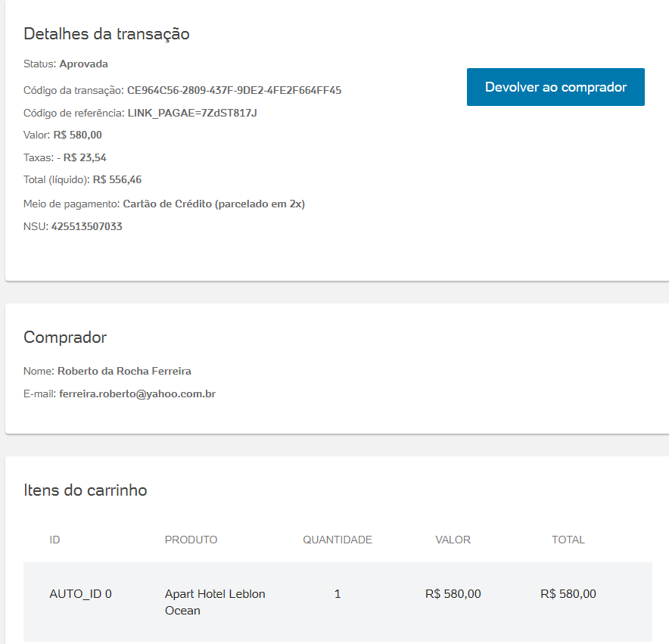The height and width of the screenshot is (644, 669).
Task: Click the Devolver ao comprador button
Action: pos(555,87)
